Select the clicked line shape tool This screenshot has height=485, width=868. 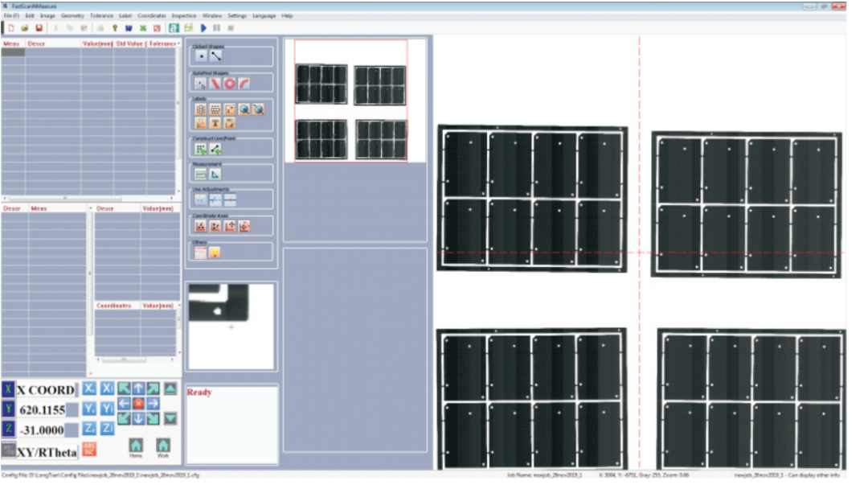coord(216,56)
